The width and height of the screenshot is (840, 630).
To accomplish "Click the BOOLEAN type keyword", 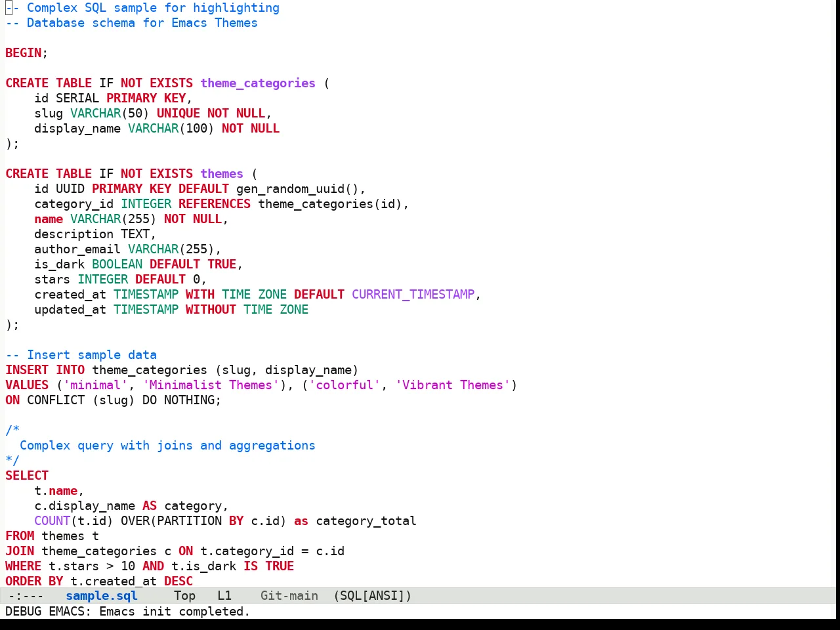I will click(117, 264).
